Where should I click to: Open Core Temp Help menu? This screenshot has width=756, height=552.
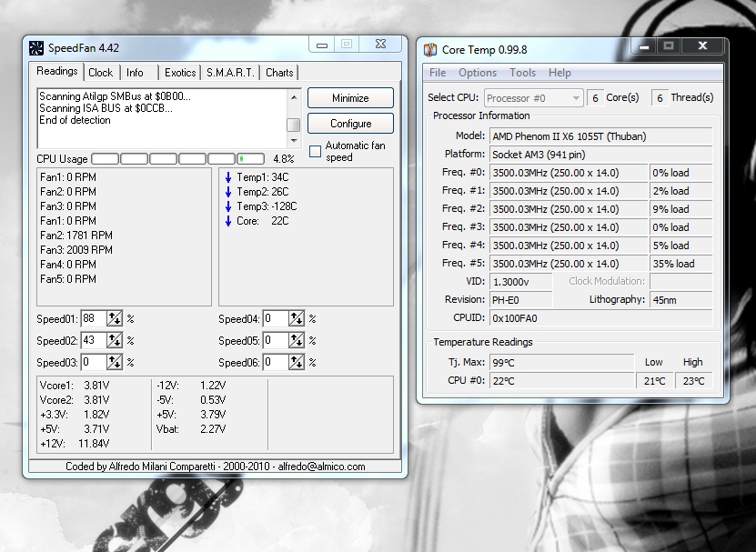[x=559, y=73]
